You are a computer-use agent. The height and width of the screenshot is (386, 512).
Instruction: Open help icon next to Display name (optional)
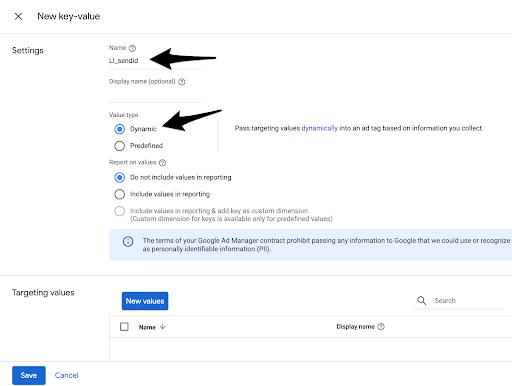pos(182,82)
